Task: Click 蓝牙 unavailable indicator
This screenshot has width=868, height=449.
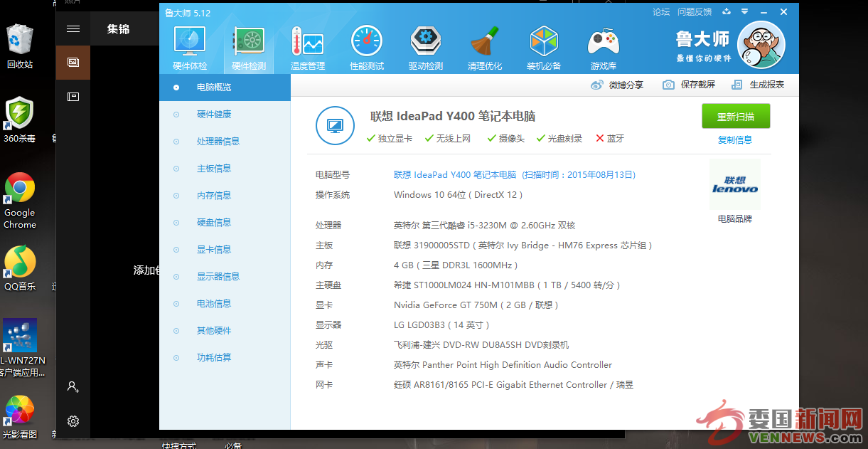Action: (x=610, y=139)
